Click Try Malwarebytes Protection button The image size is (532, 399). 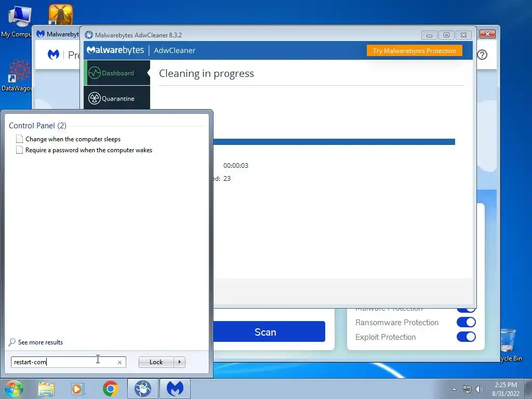pos(414,50)
